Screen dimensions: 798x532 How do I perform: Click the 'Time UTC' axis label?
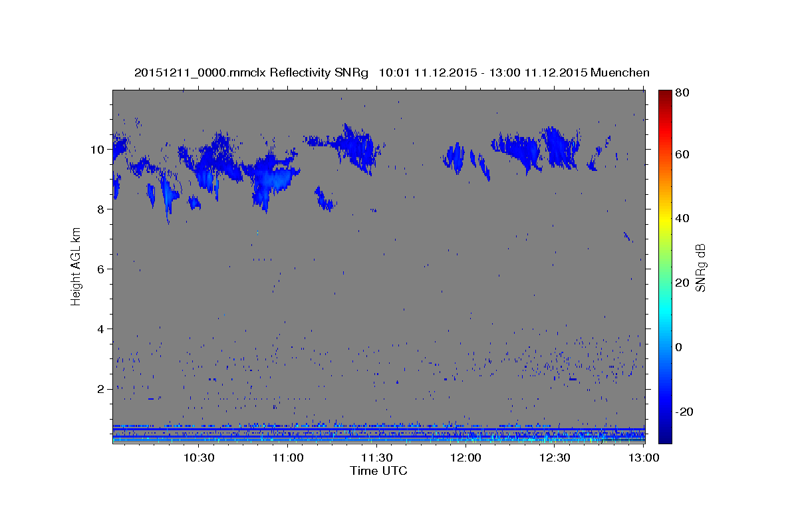pyautogui.click(x=378, y=471)
